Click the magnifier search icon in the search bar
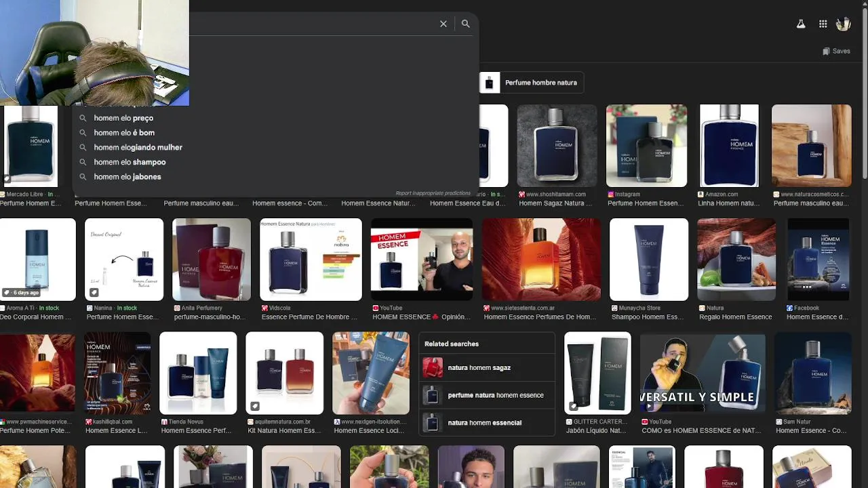This screenshot has height=488, width=868. point(465,24)
